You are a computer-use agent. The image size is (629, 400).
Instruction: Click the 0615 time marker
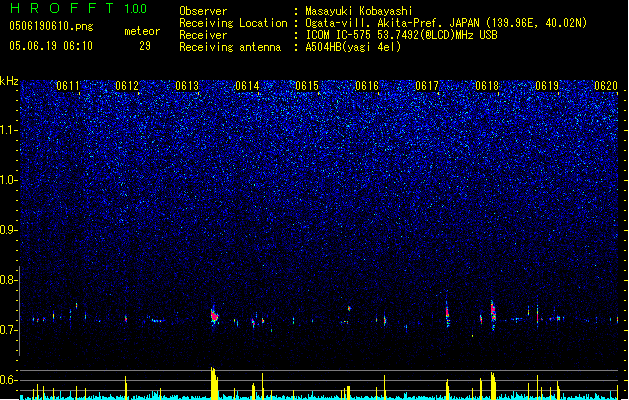307,86
